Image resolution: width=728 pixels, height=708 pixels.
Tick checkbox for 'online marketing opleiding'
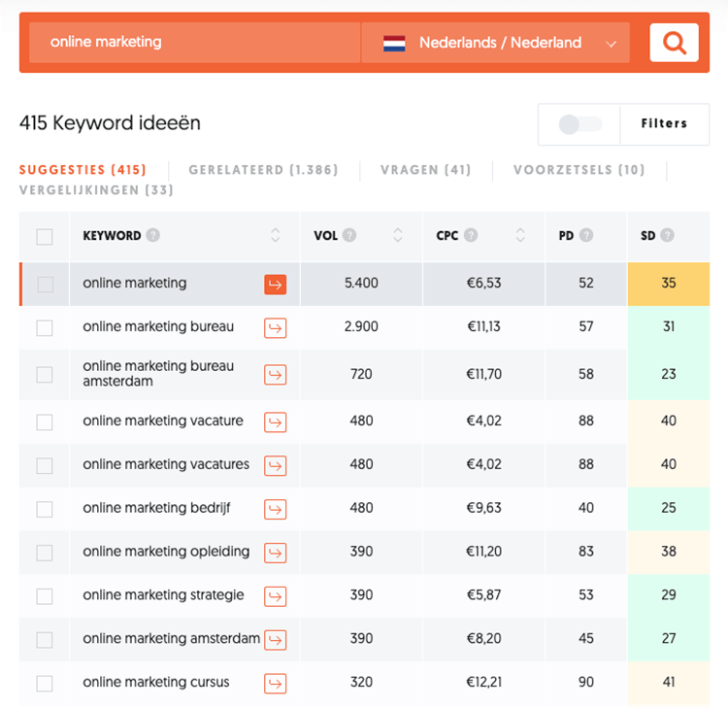[x=45, y=553]
